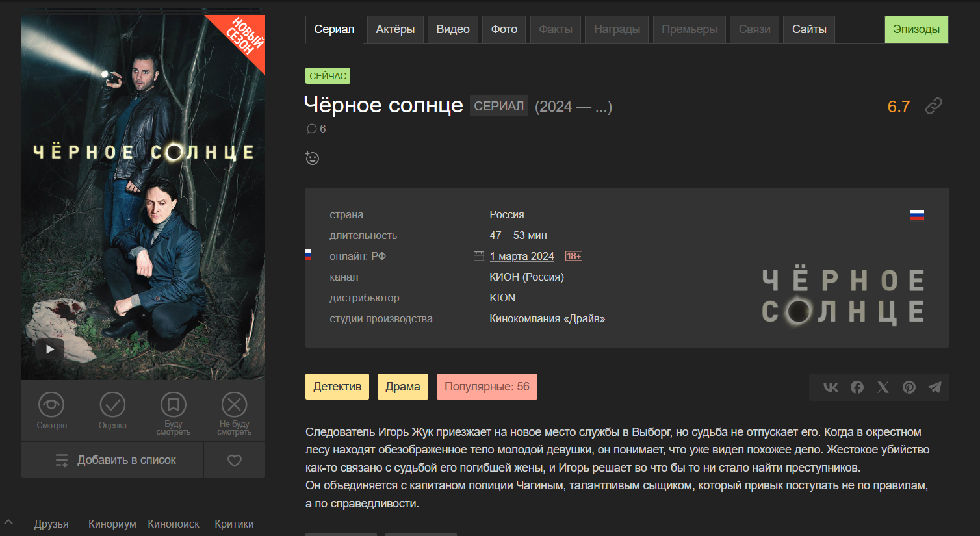
Task: Open the Видео tab
Action: (x=453, y=29)
